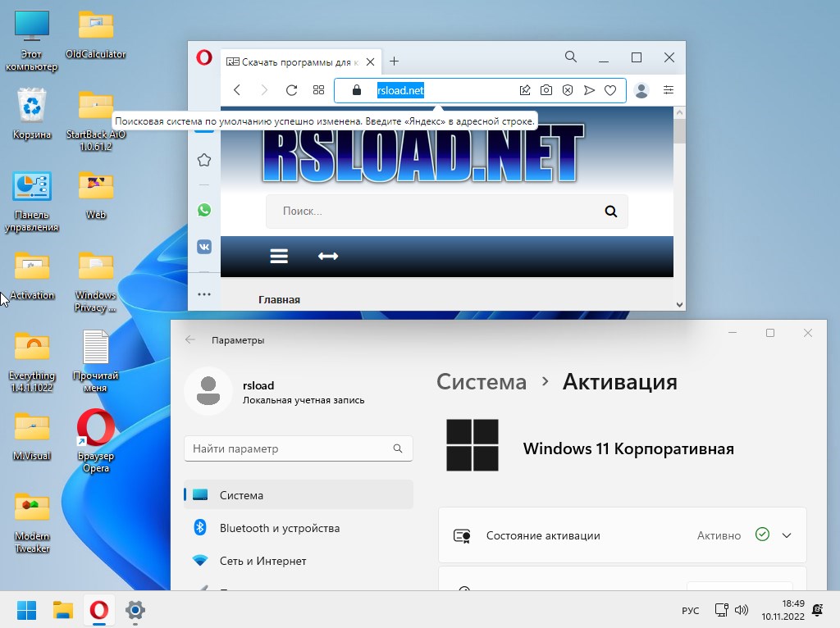Open the Windows Start button
This screenshot has height=628, width=840.
click(x=27, y=610)
